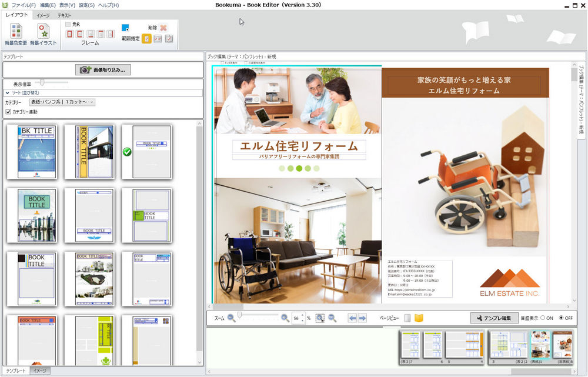Click the first frame icon in the フレーム group

click(x=71, y=34)
